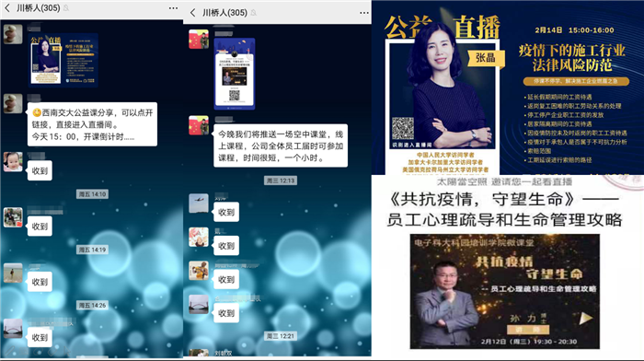Tap the back arrow in left chat header
This screenshot has height=361, width=644.
point(7,7)
